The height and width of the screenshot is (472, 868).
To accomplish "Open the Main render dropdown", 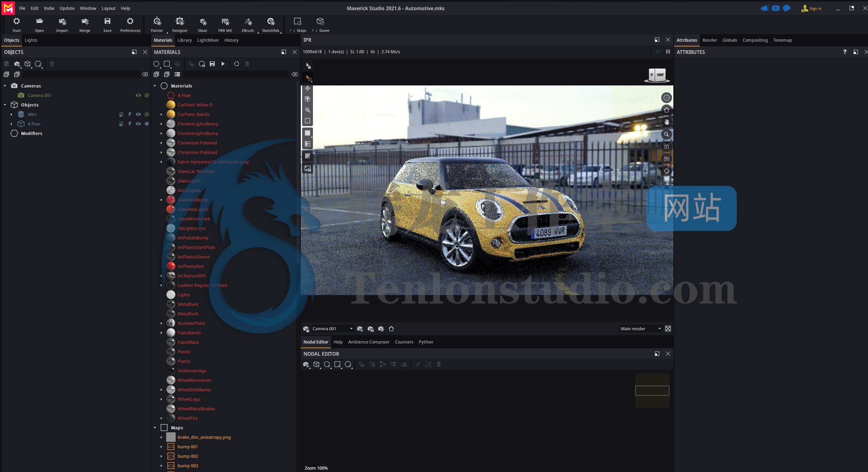I will pyautogui.click(x=640, y=329).
